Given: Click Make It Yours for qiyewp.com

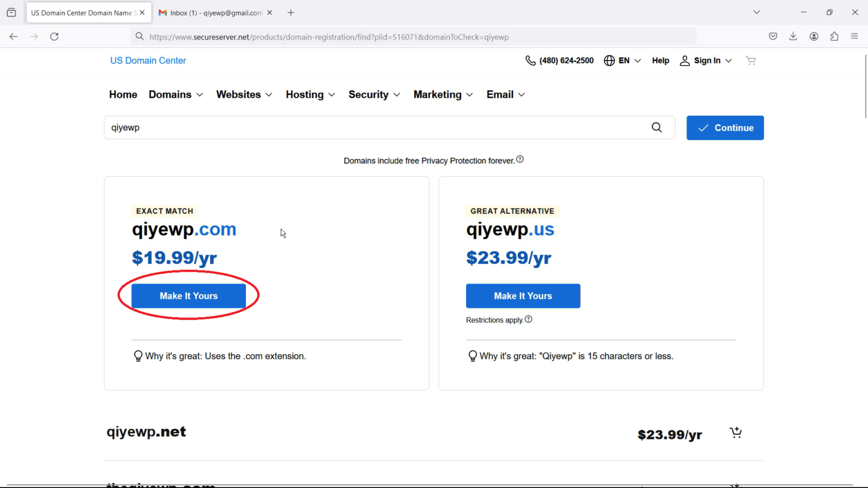Looking at the screenshot, I should (189, 296).
